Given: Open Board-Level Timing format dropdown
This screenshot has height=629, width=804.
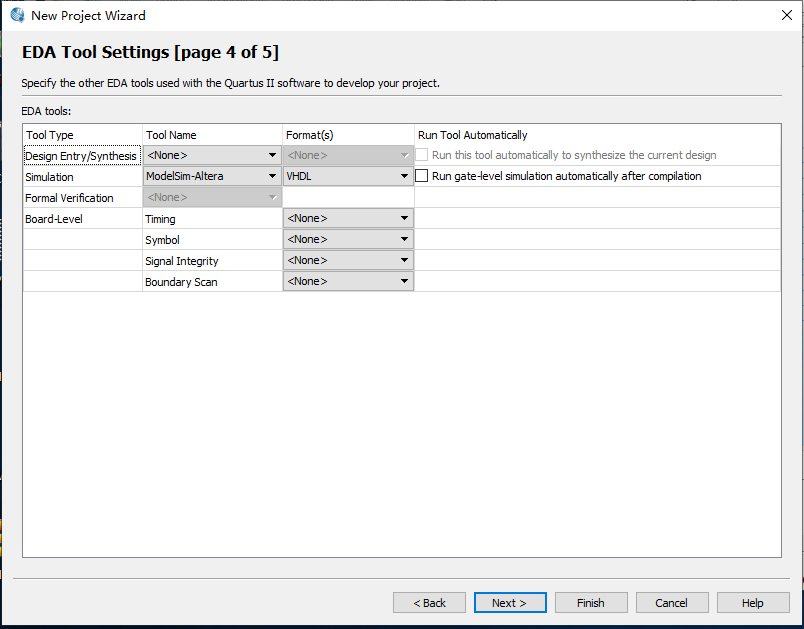Looking at the screenshot, I should 348,218.
